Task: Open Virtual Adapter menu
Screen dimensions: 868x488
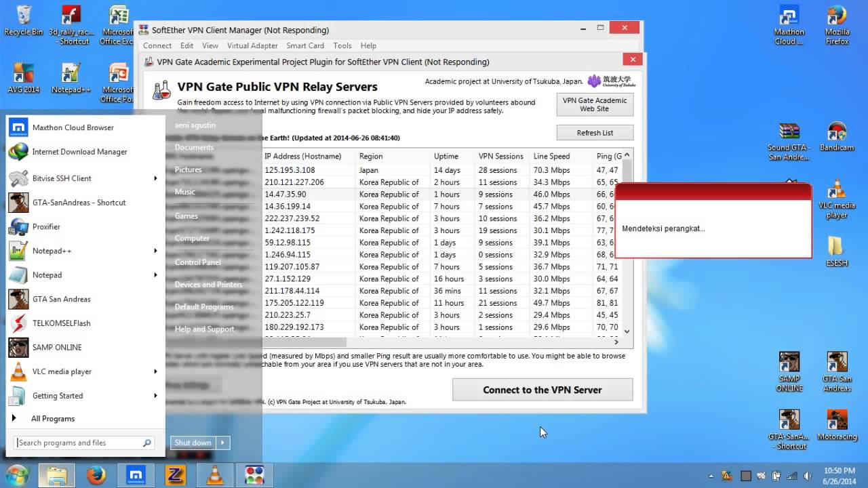Action: 252,45
